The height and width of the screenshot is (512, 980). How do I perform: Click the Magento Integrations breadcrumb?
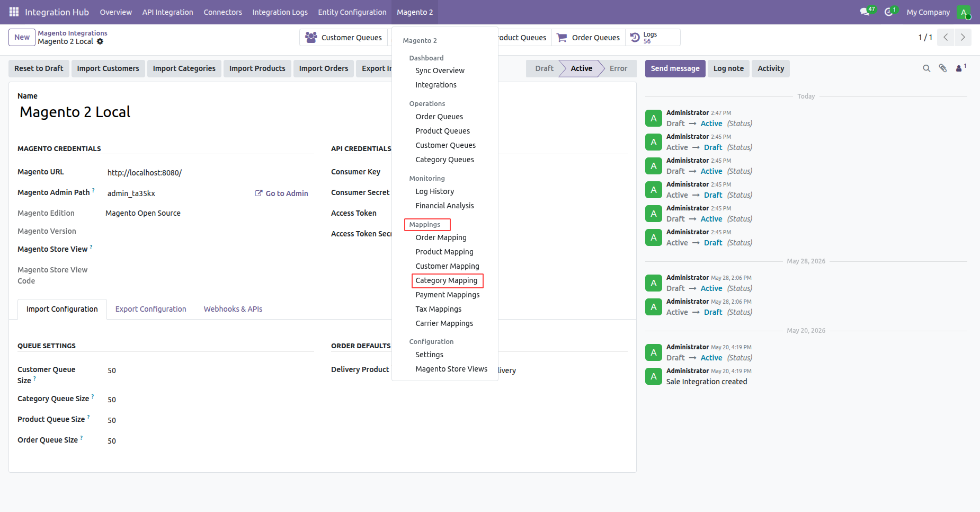click(x=73, y=33)
